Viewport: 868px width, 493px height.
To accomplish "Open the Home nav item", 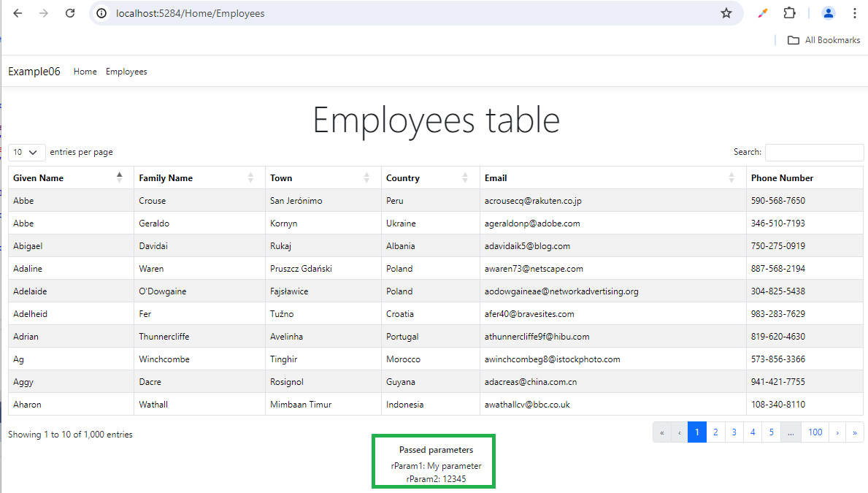I will (x=85, y=72).
